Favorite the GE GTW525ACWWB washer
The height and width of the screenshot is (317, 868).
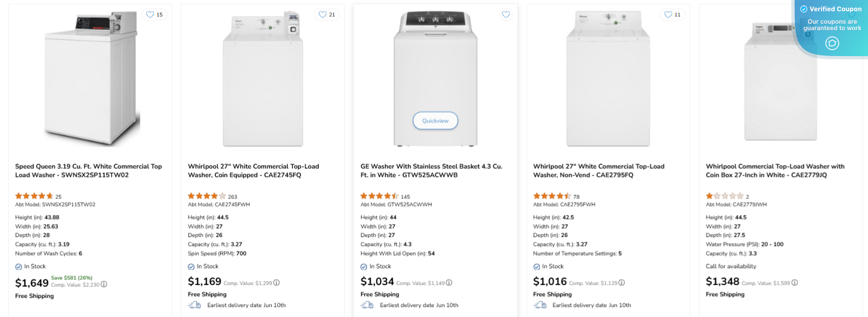tap(505, 15)
